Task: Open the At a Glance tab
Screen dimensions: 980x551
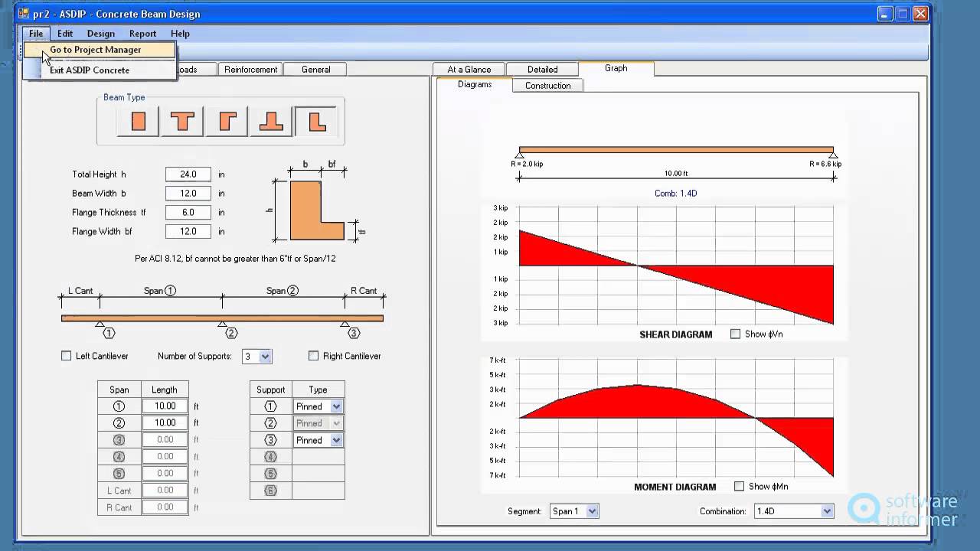Action: 469,70
